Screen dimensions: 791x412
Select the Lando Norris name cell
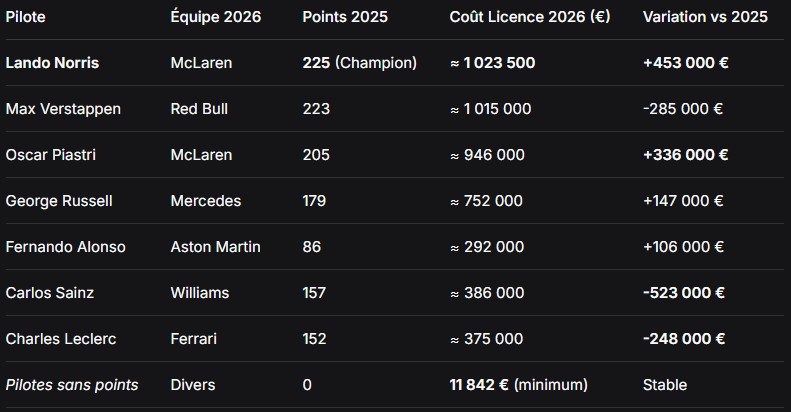(x=52, y=63)
